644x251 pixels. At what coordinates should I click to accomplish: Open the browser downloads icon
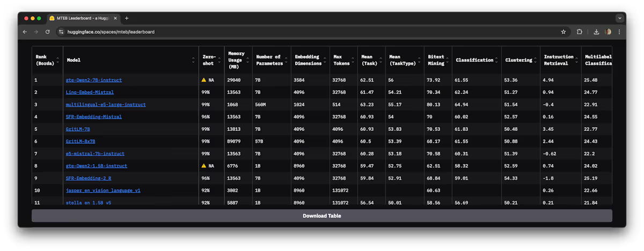tap(596, 32)
